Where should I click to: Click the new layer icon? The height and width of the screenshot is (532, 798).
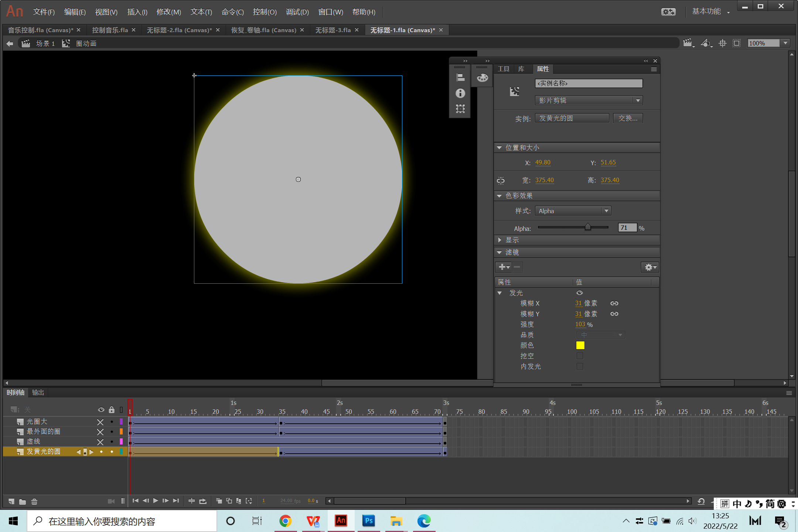(11, 501)
